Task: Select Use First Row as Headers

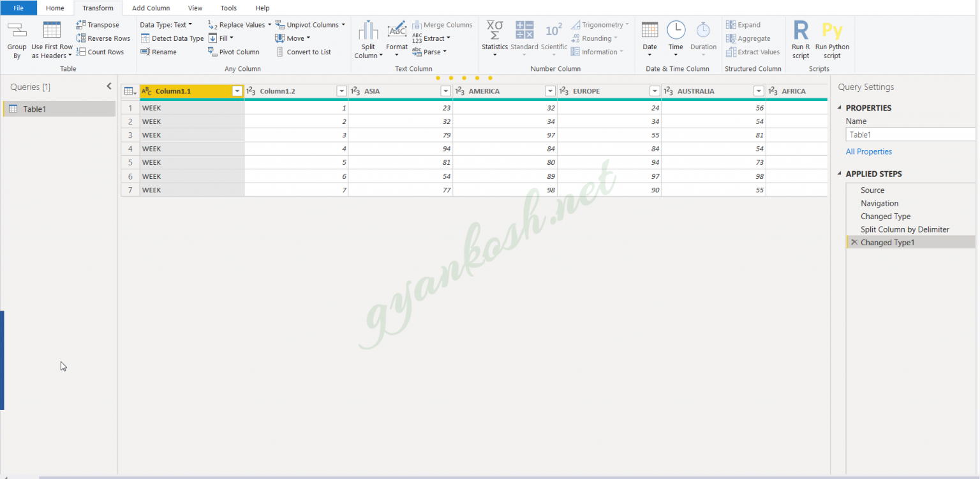Action: coord(51,40)
